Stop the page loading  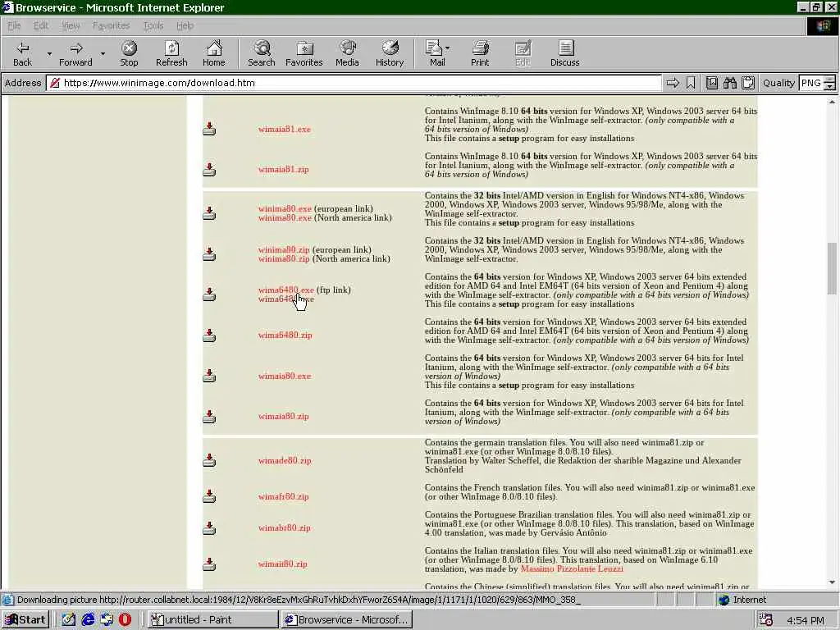pyautogui.click(x=129, y=53)
